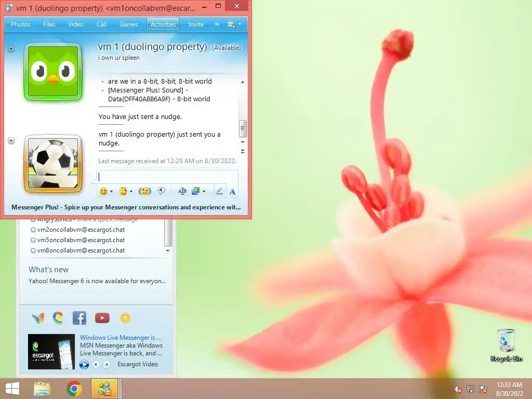Open the Photos tab

21,24
